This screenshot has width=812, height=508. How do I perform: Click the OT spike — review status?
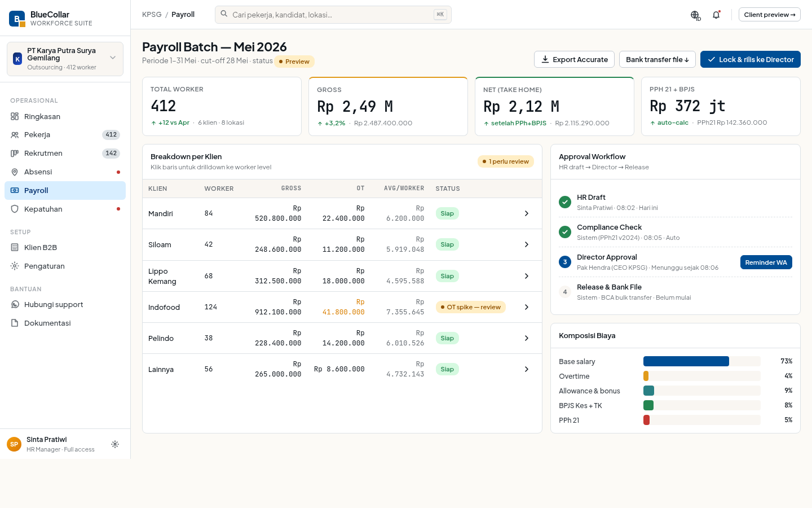click(470, 307)
